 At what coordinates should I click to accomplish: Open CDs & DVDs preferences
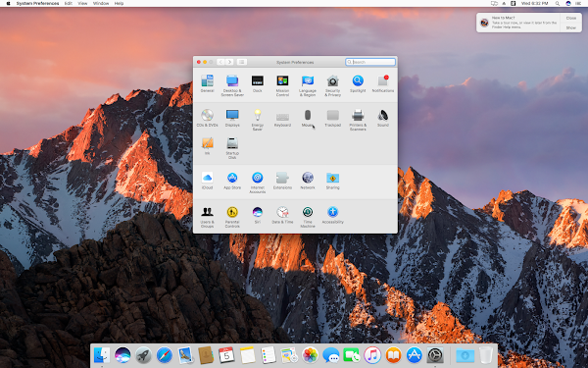click(x=207, y=118)
